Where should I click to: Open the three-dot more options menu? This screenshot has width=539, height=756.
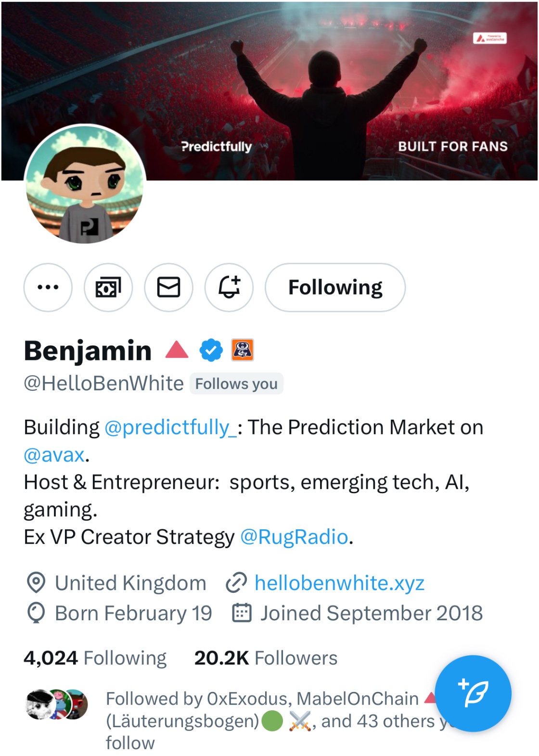48,287
